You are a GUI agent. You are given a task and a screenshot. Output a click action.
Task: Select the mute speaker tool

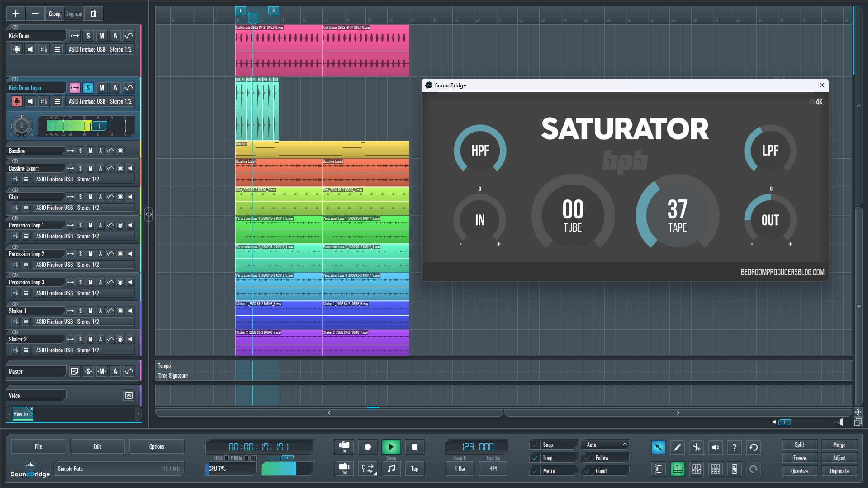[x=716, y=447]
